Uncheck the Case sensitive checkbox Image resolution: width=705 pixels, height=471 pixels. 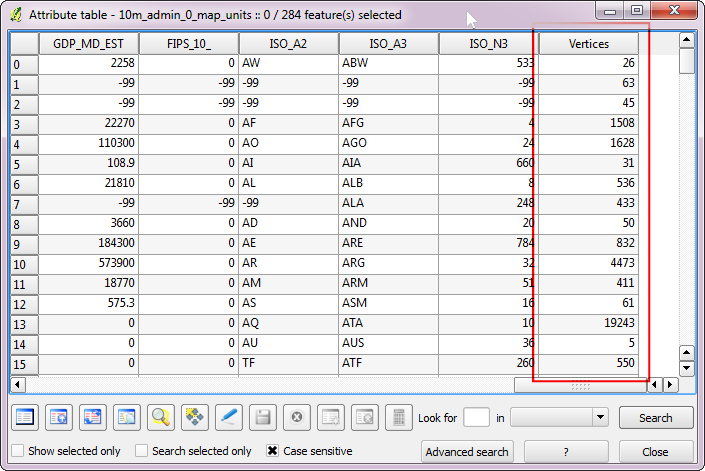tap(272, 451)
